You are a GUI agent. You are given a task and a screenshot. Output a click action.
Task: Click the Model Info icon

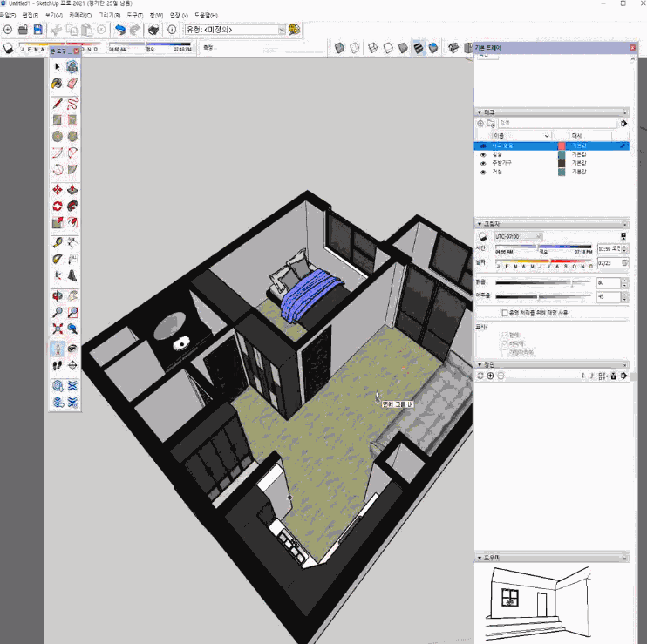coord(172,30)
